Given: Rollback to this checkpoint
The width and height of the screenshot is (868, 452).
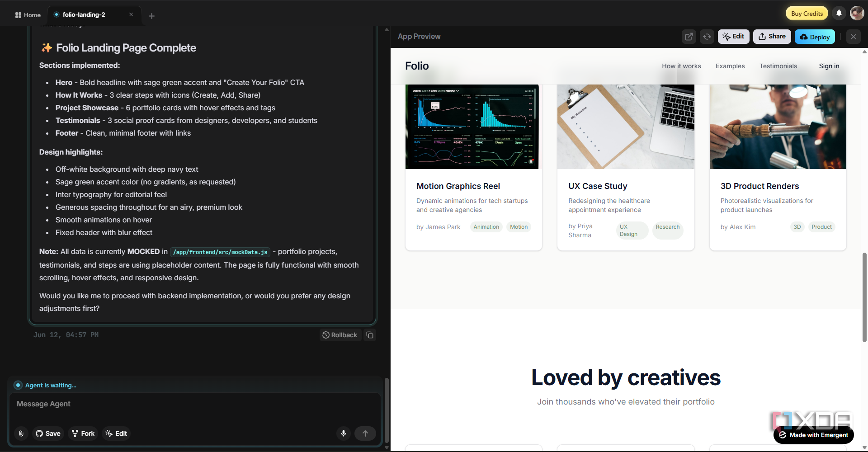Looking at the screenshot, I should point(340,335).
